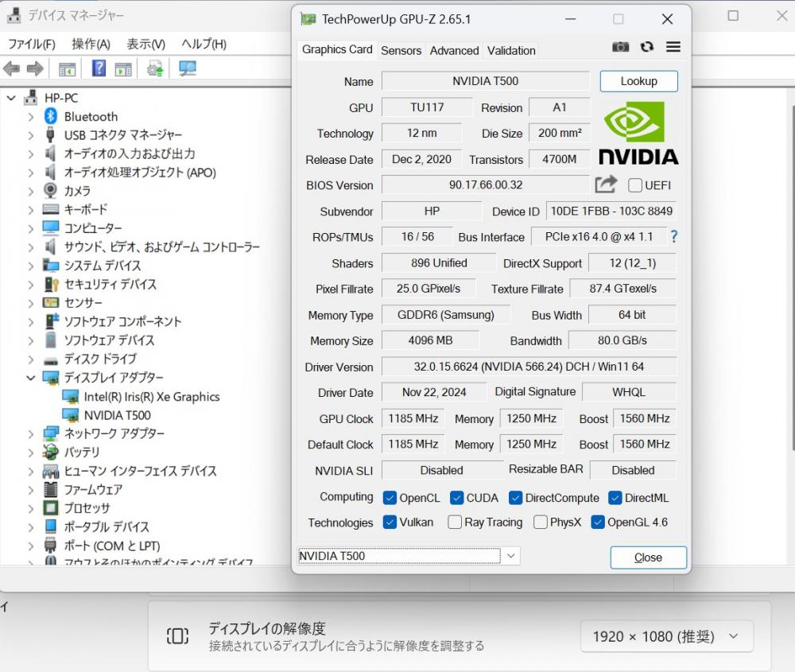Click the Device Manager back arrow

coord(12,68)
